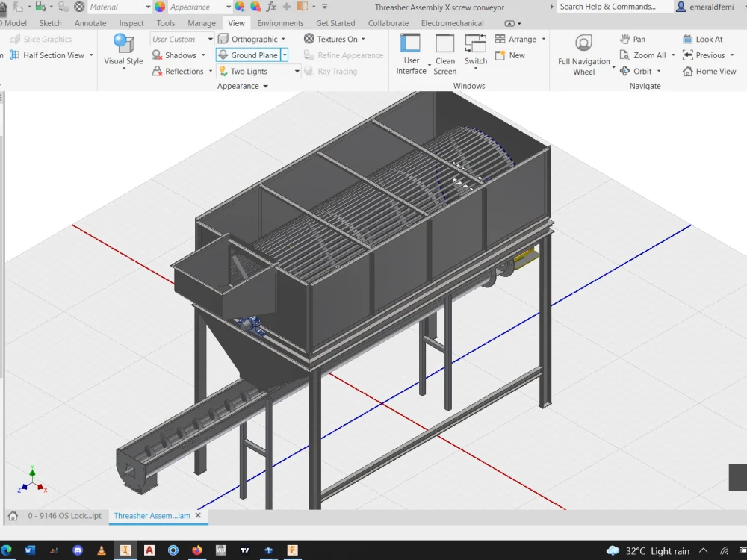
Task: Select the Clean Screen button
Action: 445,55
